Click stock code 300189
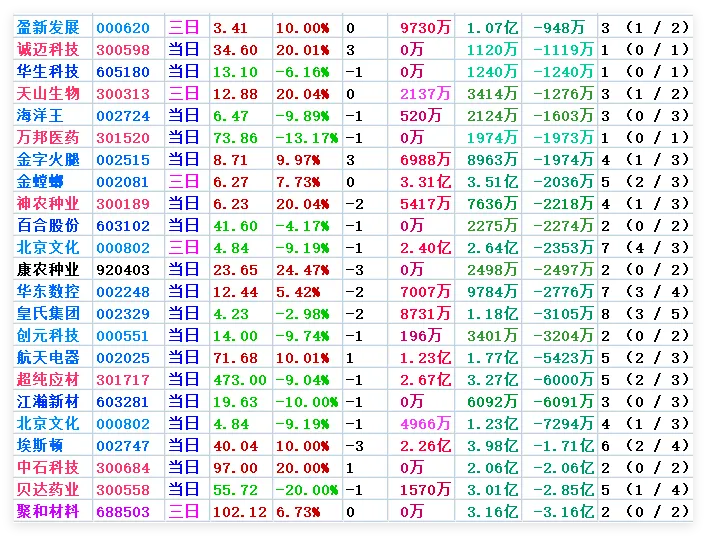 [122, 204]
